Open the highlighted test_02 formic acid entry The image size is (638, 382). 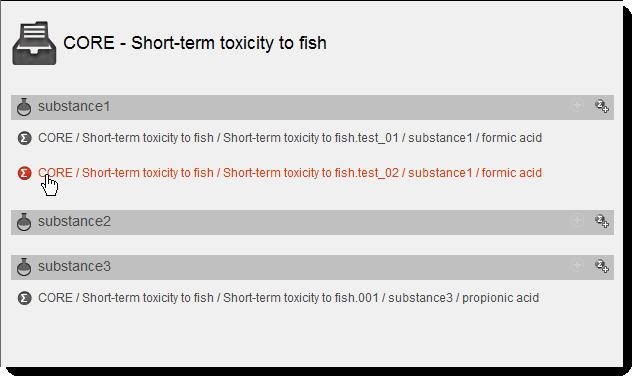(x=290, y=173)
